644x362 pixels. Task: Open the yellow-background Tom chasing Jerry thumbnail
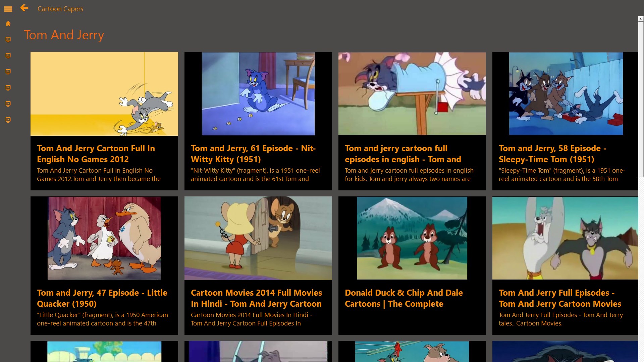[104, 94]
